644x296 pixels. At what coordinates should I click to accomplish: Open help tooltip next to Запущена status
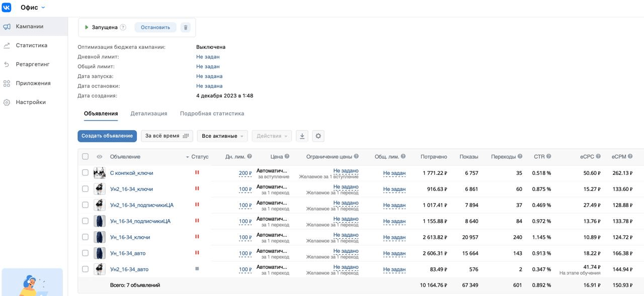123,28
